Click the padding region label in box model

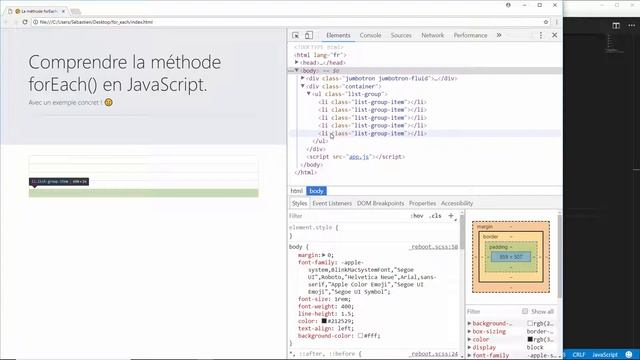(x=498, y=247)
